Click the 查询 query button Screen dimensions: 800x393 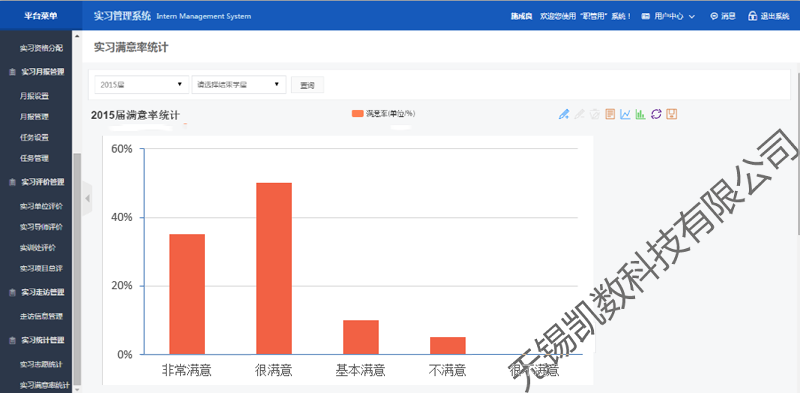[307, 85]
